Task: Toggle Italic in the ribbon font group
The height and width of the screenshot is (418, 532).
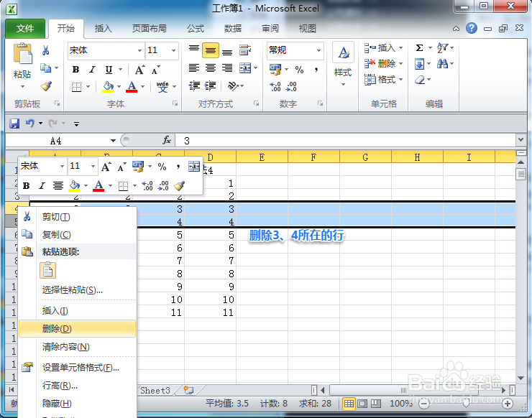Action: pyautogui.click(x=92, y=70)
